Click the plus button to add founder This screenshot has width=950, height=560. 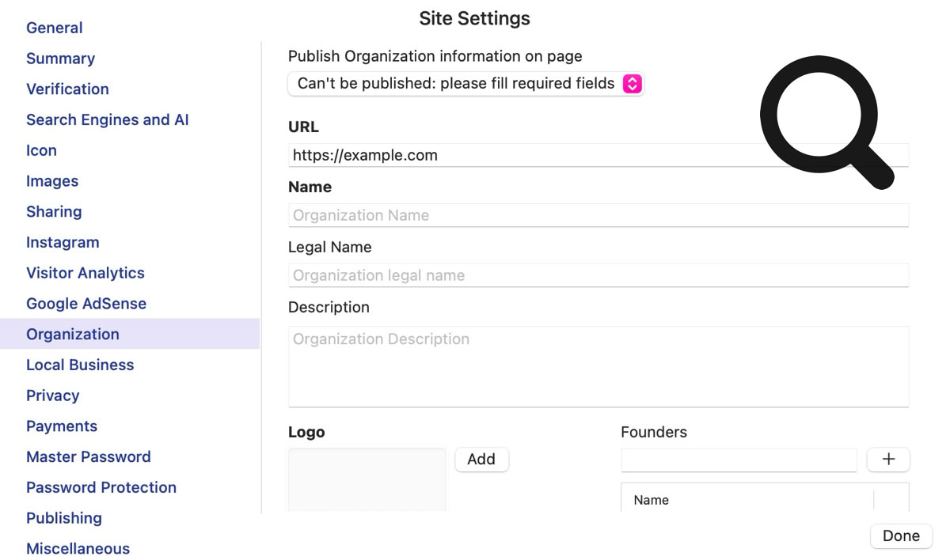[x=887, y=460]
